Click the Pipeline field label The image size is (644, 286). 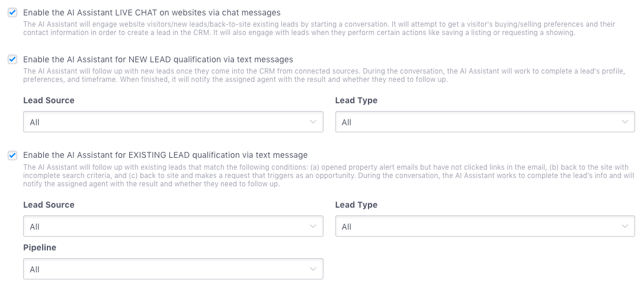pos(40,247)
